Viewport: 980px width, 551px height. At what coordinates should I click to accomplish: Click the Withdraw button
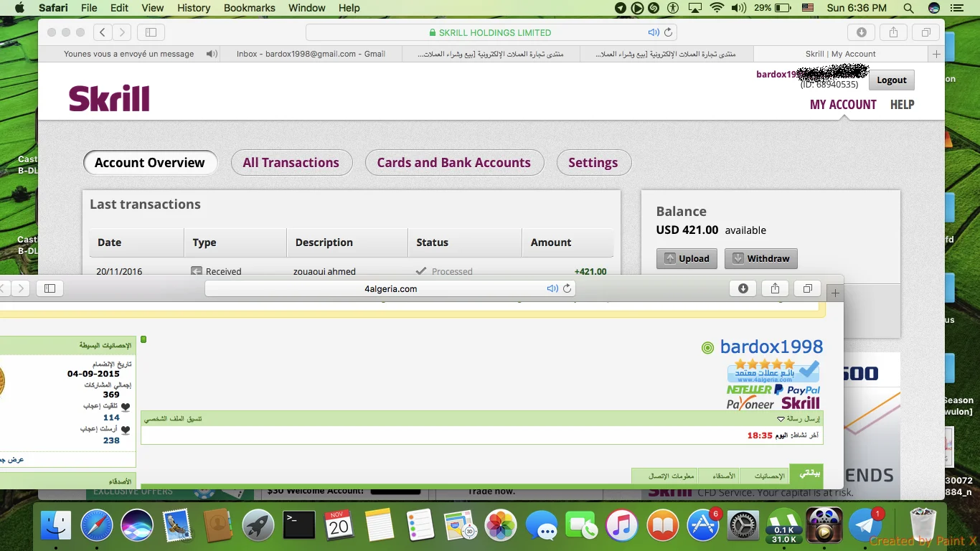760,258
